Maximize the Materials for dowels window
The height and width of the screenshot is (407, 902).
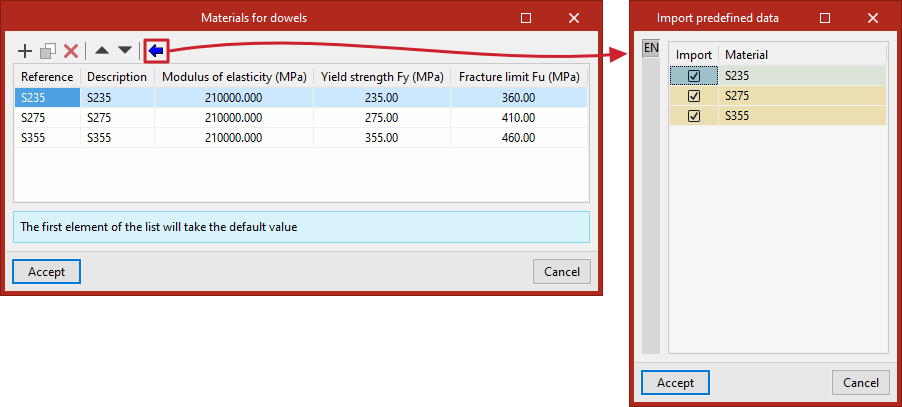525,18
